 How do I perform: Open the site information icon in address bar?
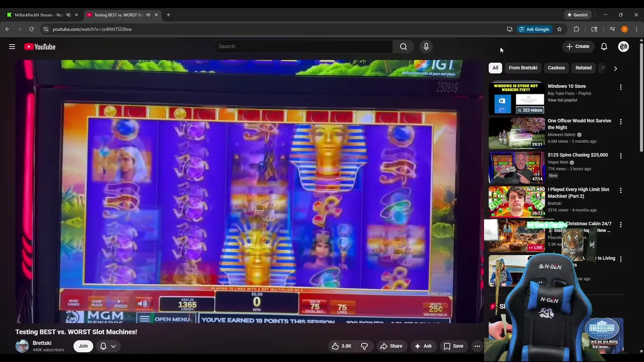(x=46, y=29)
